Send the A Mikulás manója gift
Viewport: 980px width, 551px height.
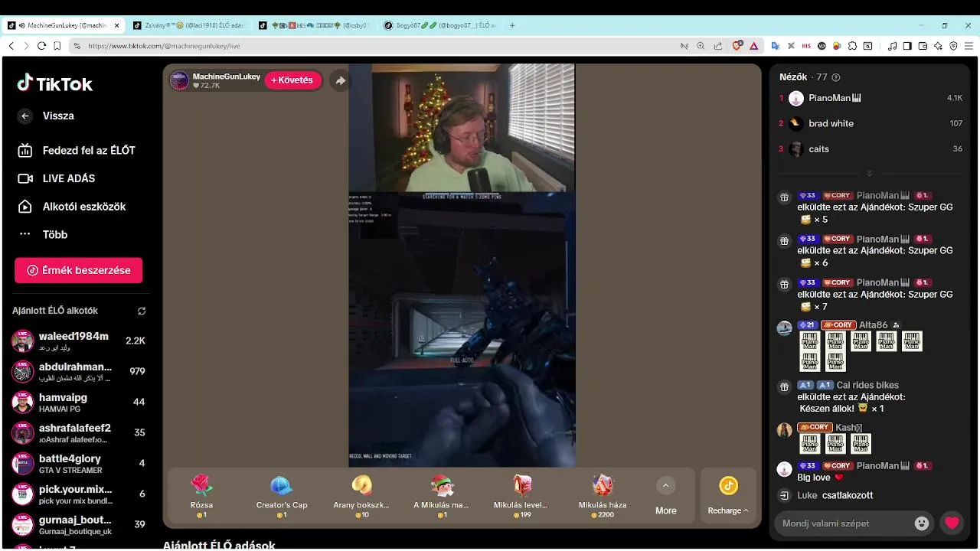(441, 496)
